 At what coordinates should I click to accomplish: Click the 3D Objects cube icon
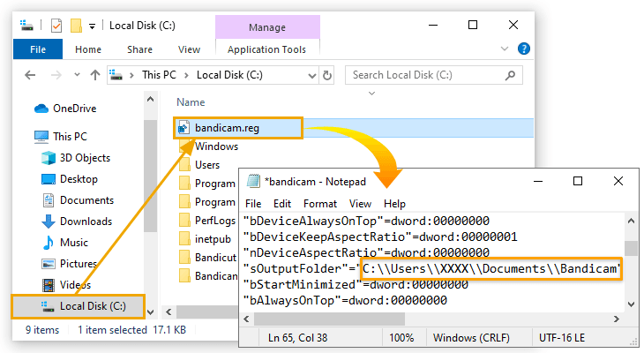pos(49,158)
